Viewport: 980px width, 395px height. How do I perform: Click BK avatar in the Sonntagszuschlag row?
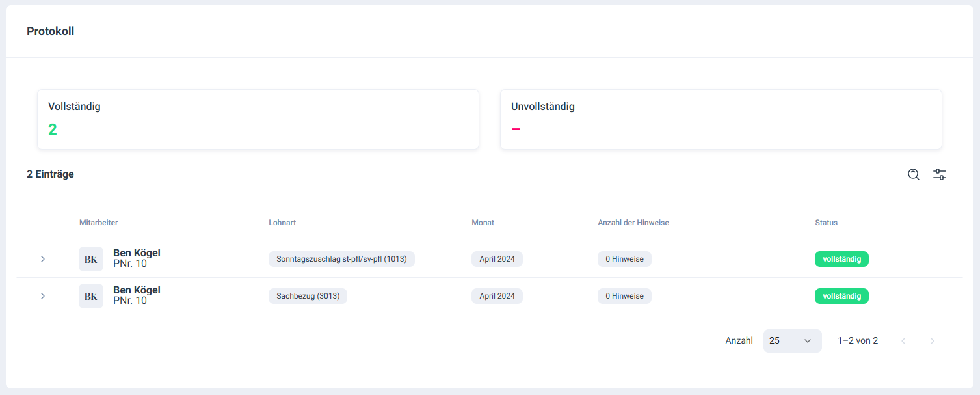coord(91,259)
